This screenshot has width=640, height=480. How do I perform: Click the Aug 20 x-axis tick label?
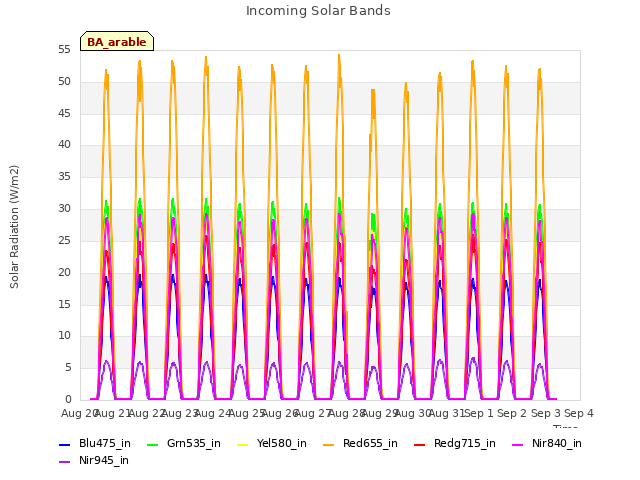click(x=80, y=413)
